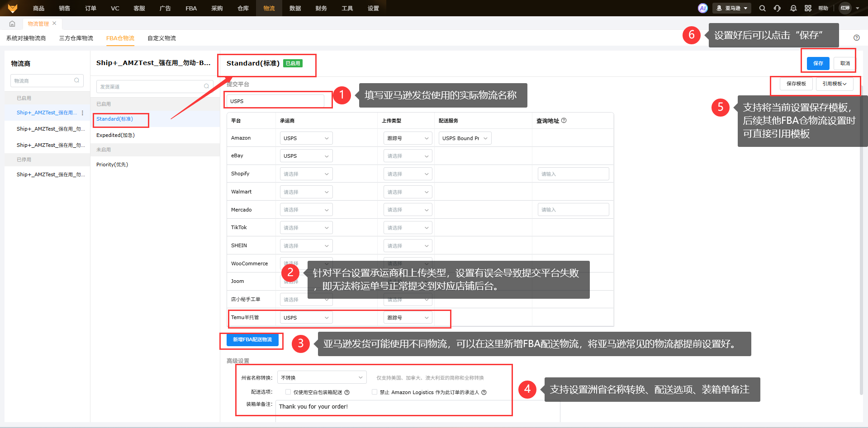Click help icon next to 查询地址 header
The width and height of the screenshot is (868, 428).
564,121
